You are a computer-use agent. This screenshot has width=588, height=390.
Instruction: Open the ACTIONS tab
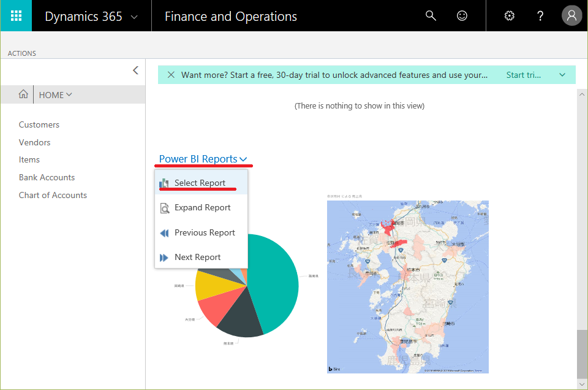(x=22, y=53)
